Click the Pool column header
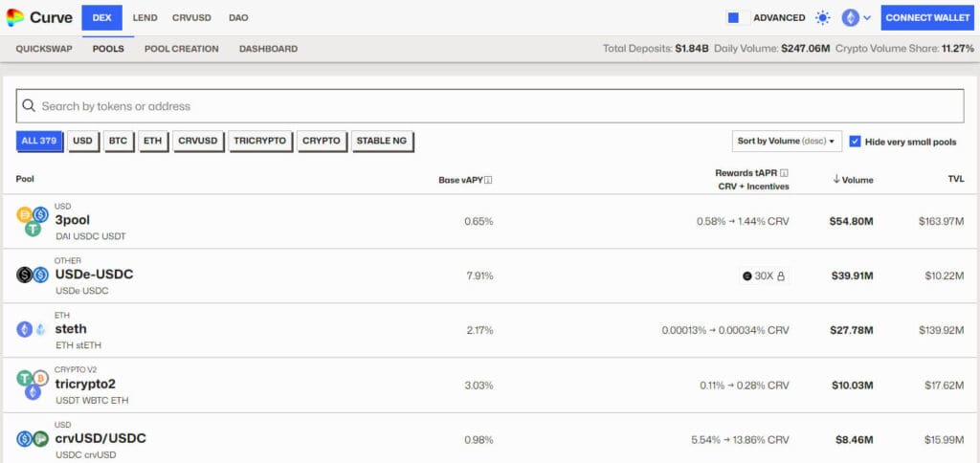The height and width of the screenshot is (463, 980). pyautogui.click(x=25, y=179)
